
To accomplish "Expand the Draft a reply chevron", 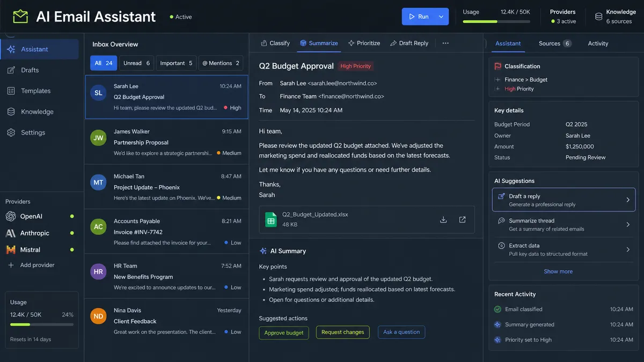I will point(628,200).
